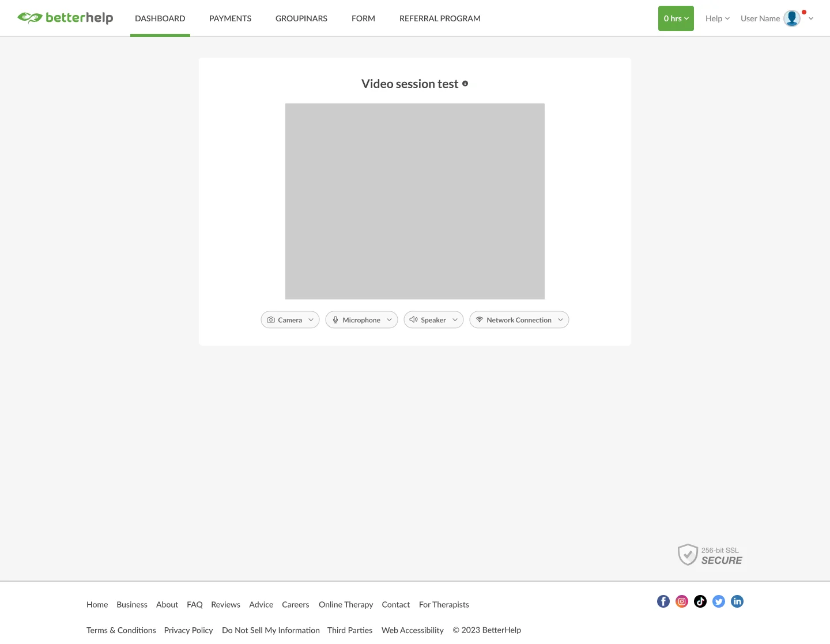Expand the Network Connection dropdown
Image resolution: width=830 pixels, height=644 pixels.
[x=519, y=320]
